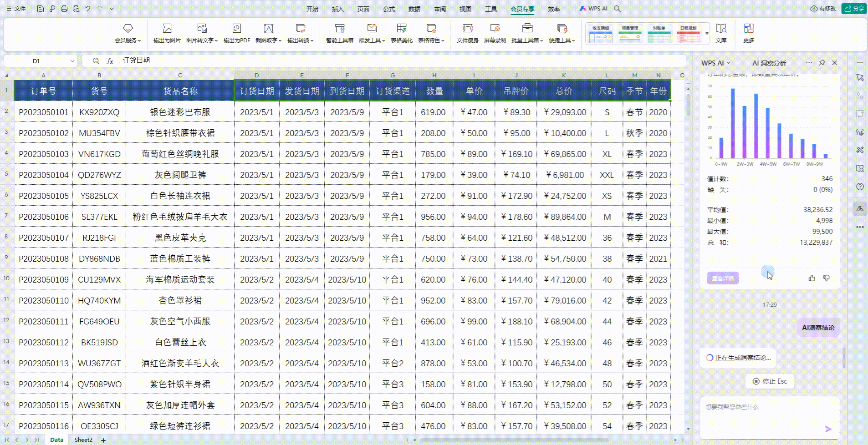Screen dimensions: 868x445
Task: Add a new sheet with plus icon
Action: click(103, 440)
